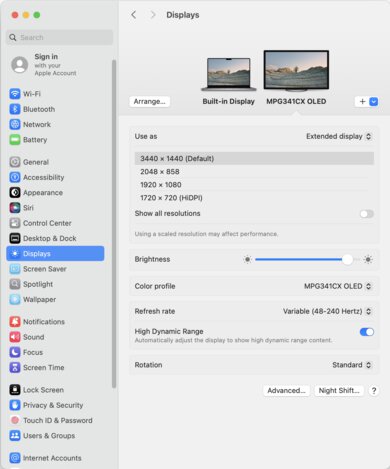Choose the 1920 × 1080 resolution

(x=254, y=185)
